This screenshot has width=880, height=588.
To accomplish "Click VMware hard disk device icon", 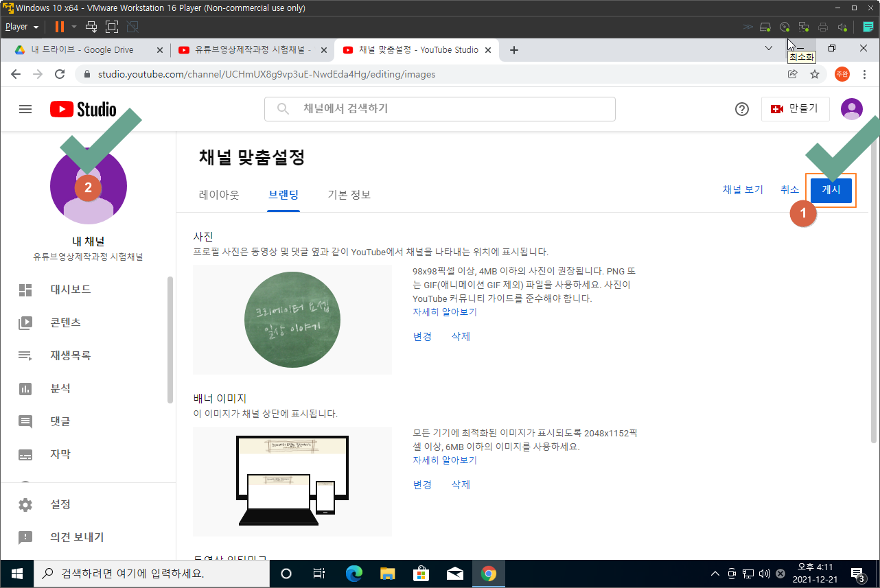I will [x=765, y=27].
